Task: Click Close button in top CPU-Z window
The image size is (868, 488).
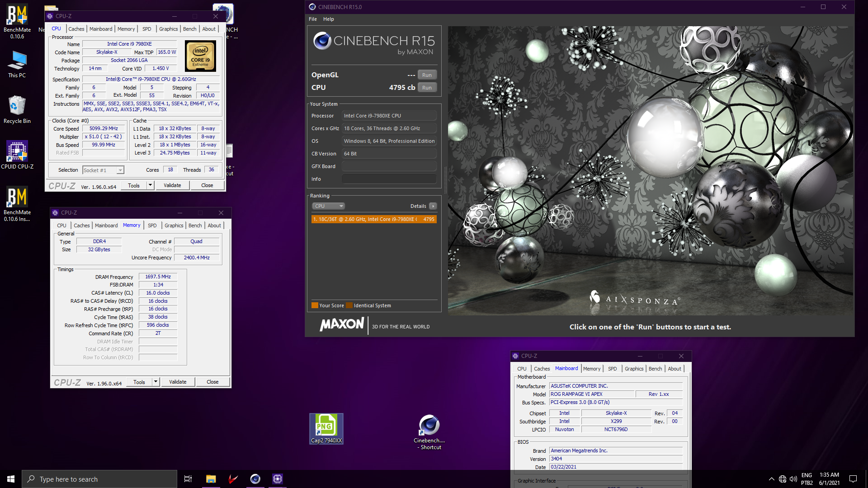Action: [x=207, y=185]
